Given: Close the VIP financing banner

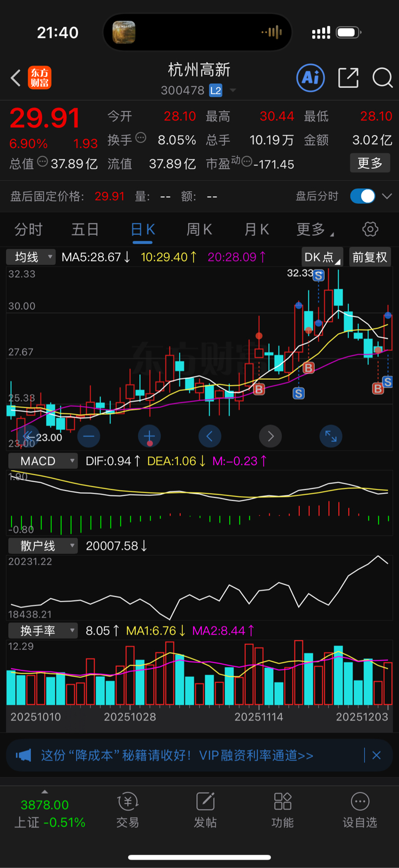Looking at the screenshot, I should coord(377,755).
